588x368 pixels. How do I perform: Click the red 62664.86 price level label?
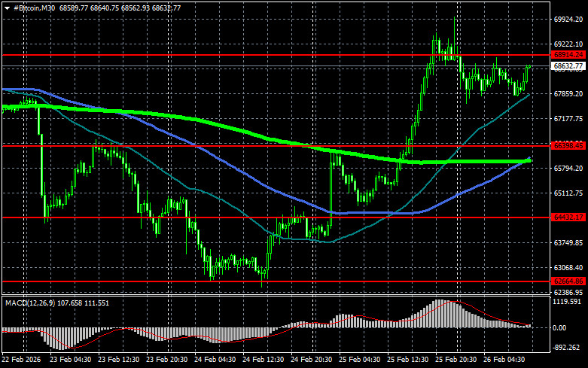coord(569,281)
